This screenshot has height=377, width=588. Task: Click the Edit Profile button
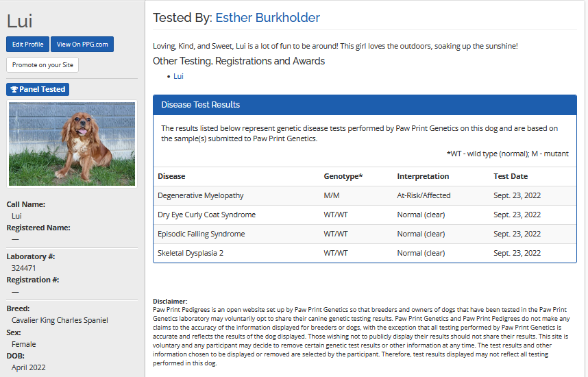point(27,45)
